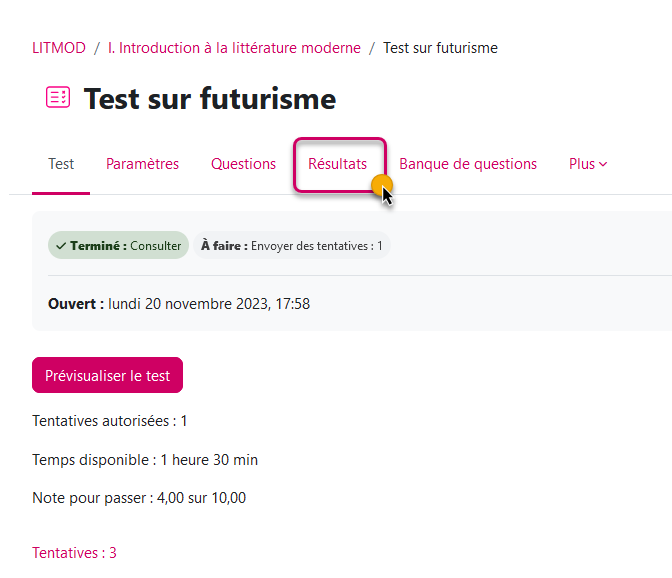The height and width of the screenshot is (578, 672).
Task: Open the Tentatives : 3 link
Action: 74,552
